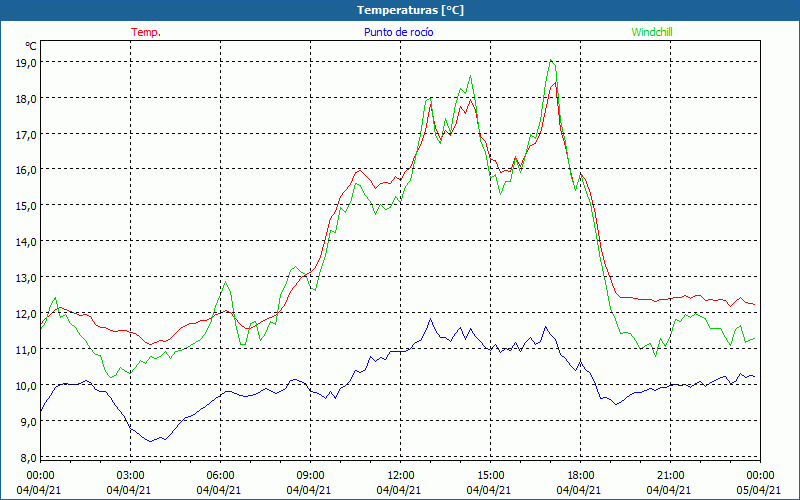Screen dimensions: 800x500
Task: Click the 12,0 y-axis value
Action: [26, 313]
